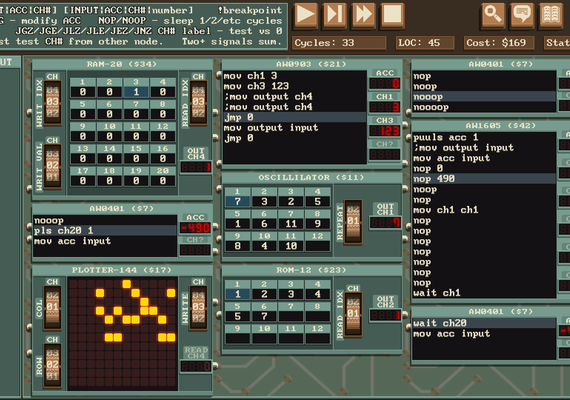Select the 'mov output input' line in AW0903
The height and width of the screenshot is (400, 570).
pos(294,128)
